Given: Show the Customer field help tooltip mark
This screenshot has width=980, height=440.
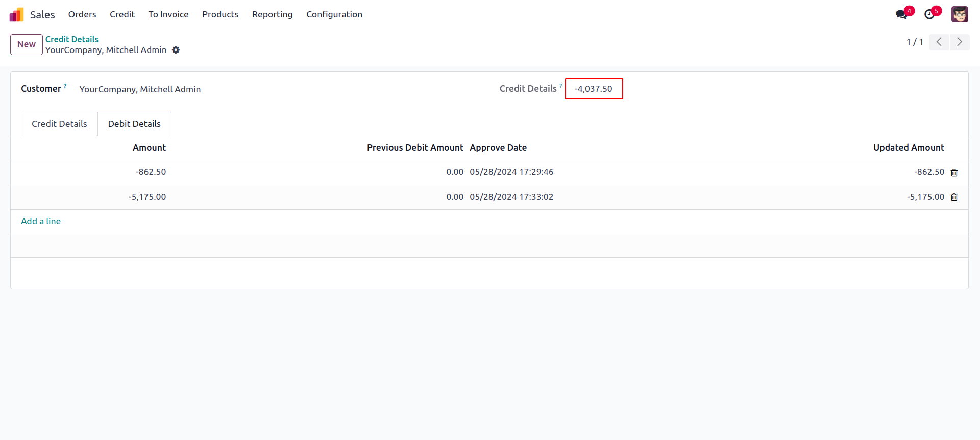Looking at the screenshot, I should coord(65,86).
